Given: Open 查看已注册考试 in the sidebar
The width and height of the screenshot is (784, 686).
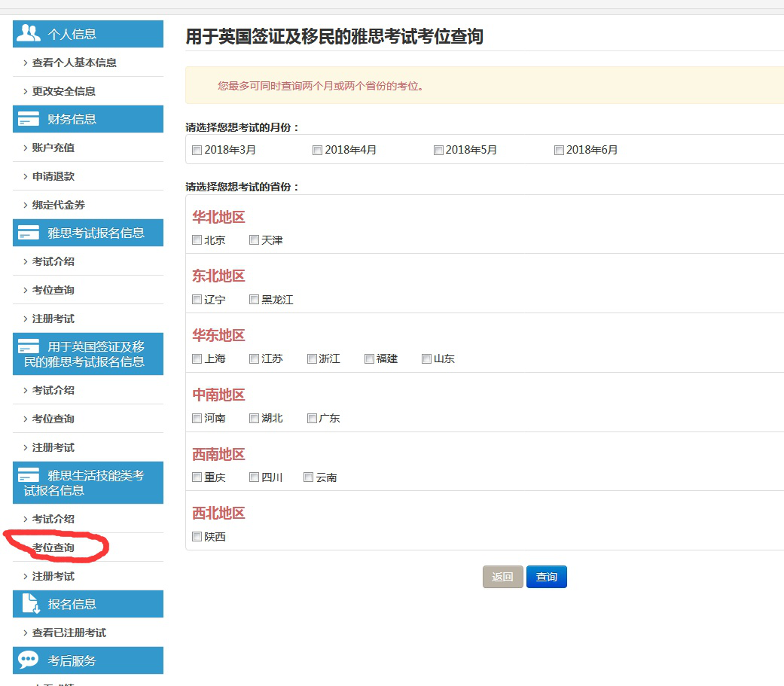Looking at the screenshot, I should 69,633.
